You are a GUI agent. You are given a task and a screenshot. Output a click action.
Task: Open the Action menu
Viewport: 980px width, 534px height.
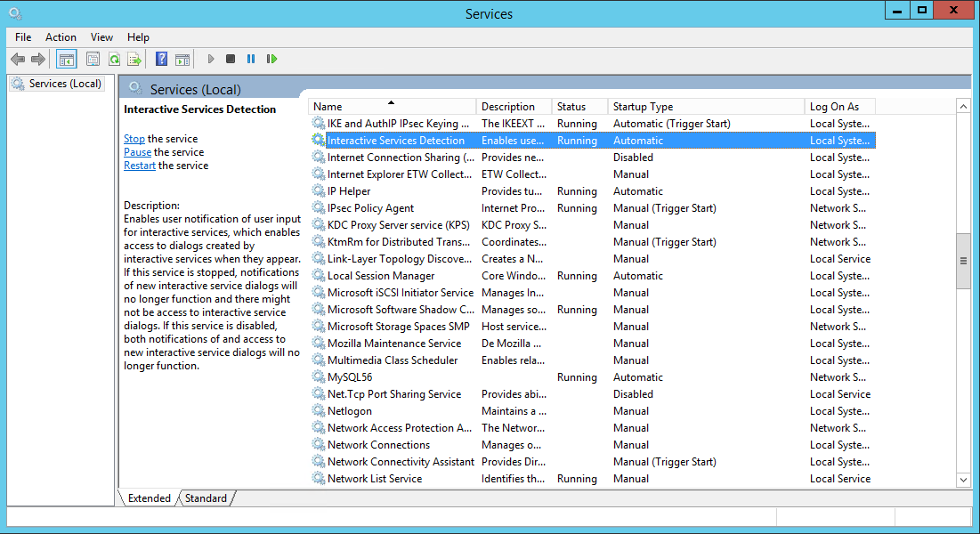click(61, 37)
